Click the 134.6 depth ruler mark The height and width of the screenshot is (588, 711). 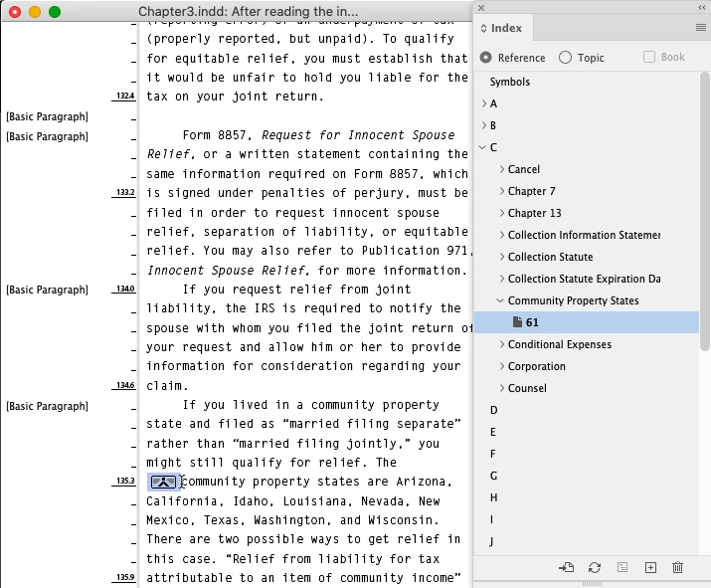pos(125,385)
